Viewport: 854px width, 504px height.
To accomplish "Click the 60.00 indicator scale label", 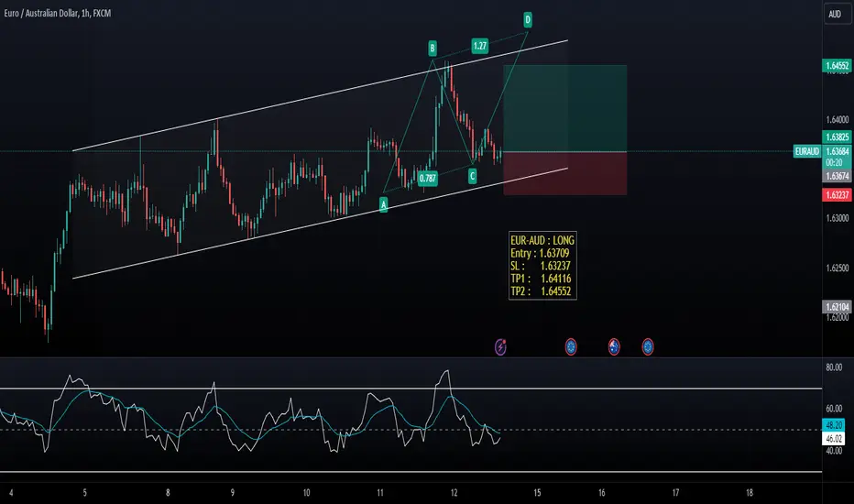I will (x=834, y=409).
